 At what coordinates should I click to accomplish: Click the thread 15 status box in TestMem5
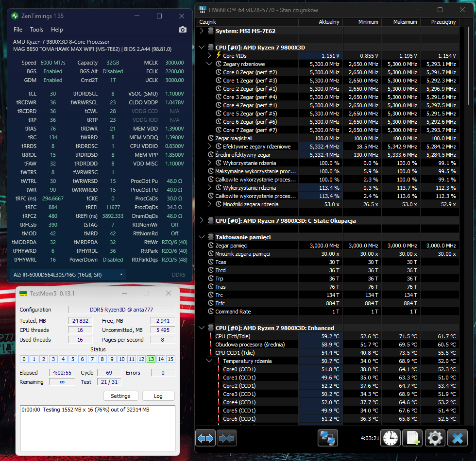click(170, 359)
